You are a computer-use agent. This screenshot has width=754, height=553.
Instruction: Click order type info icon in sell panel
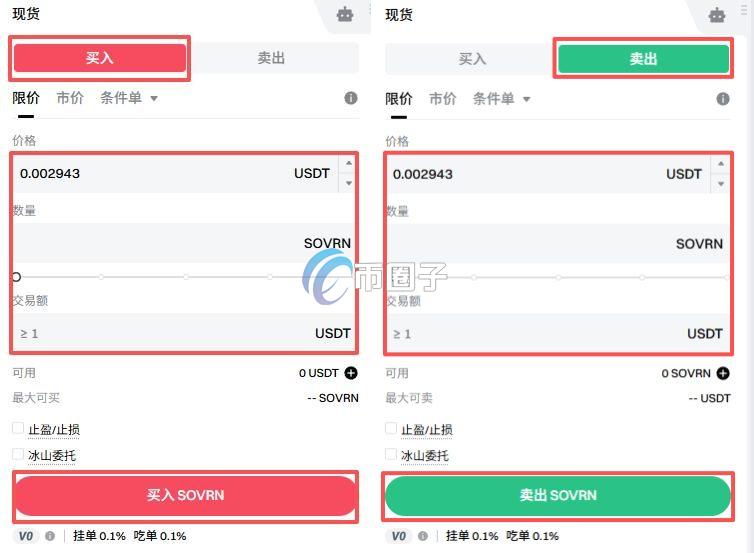723,99
